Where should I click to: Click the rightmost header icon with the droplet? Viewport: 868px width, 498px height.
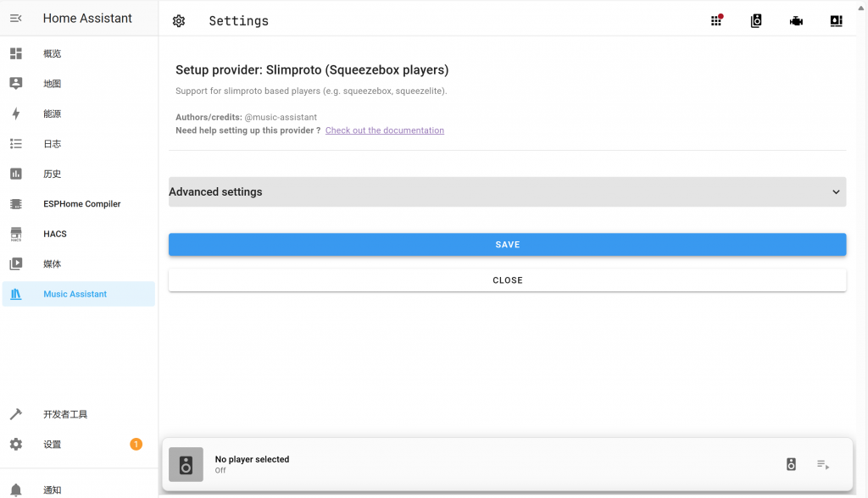[x=836, y=21]
